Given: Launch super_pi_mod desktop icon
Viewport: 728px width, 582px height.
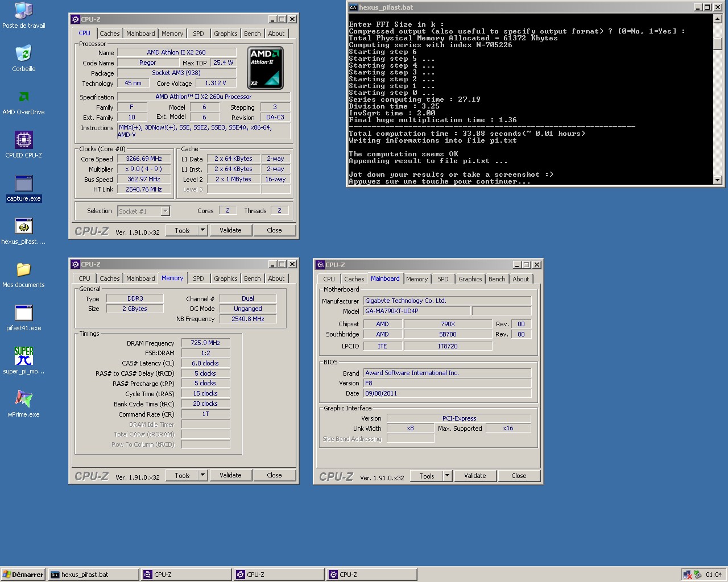Looking at the screenshot, I should click(23, 360).
